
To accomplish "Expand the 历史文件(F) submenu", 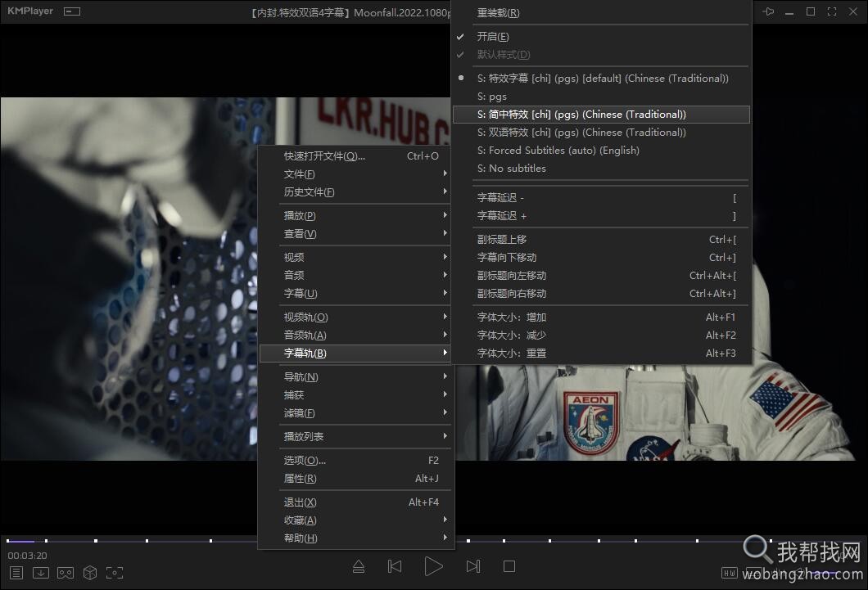I will coord(356,192).
